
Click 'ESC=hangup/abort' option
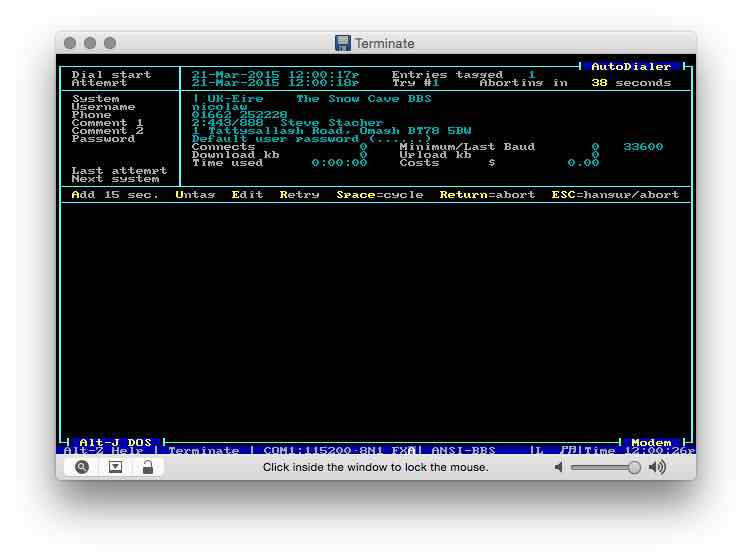615,195
